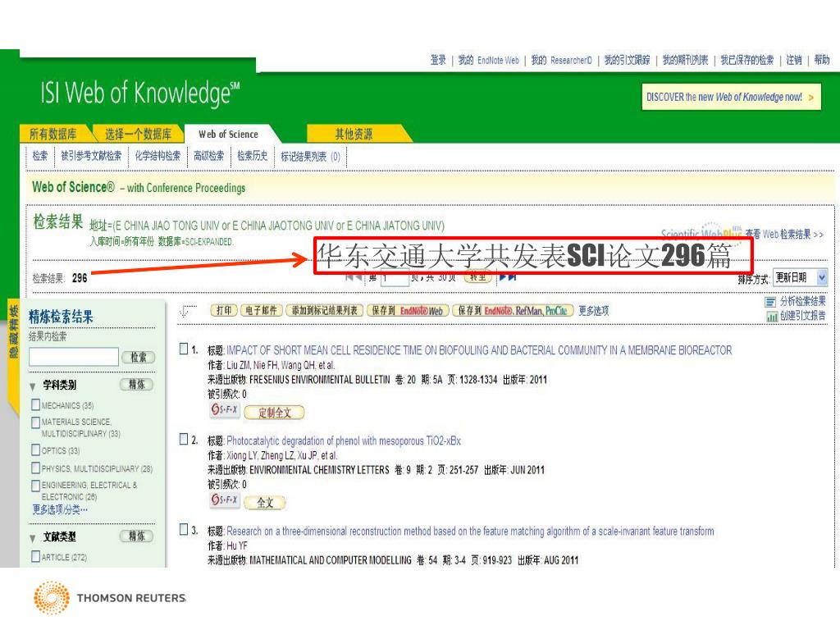The width and height of the screenshot is (840, 630).
Task: Click 精炼 button beside 学科类别
Action: point(137,384)
